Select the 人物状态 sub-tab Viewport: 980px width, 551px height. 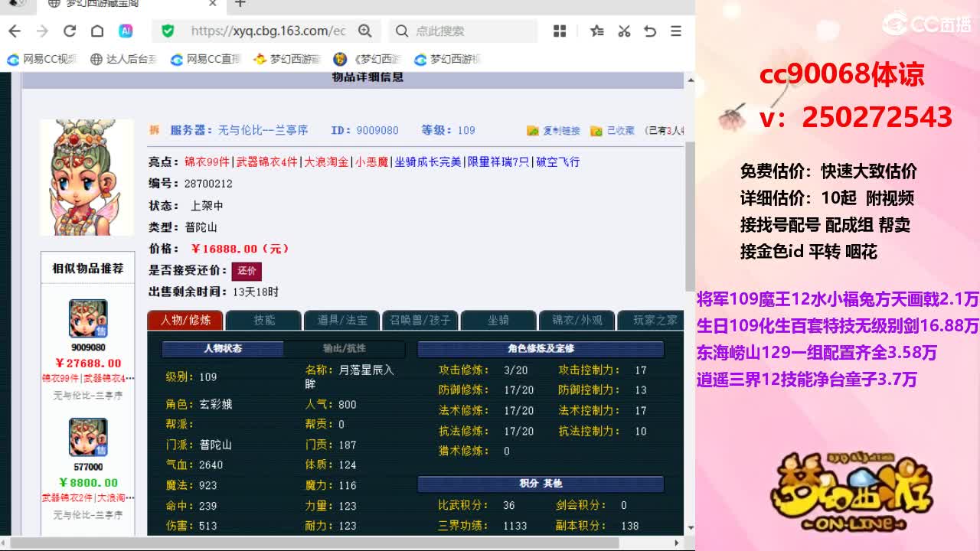tap(223, 349)
